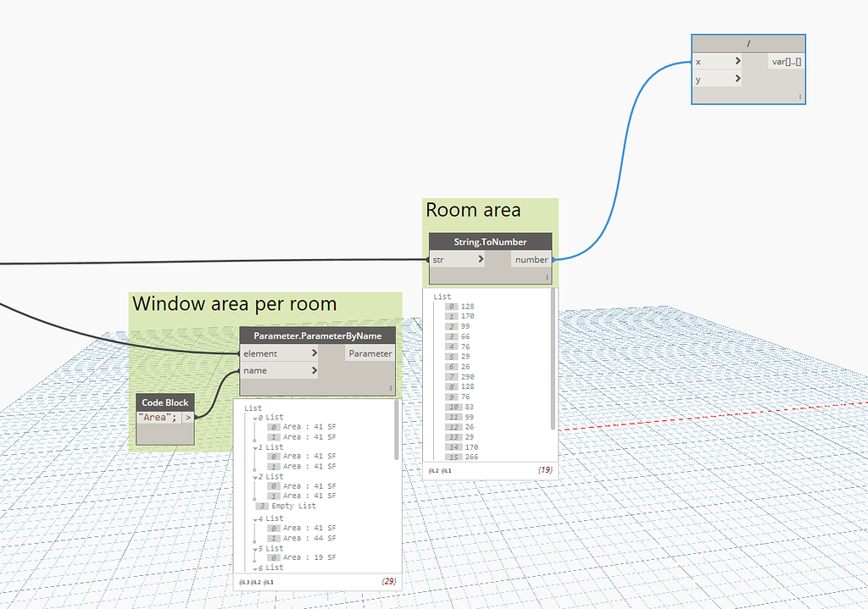Click the var[]..[] output of the division node
868x609 pixels.
(786, 61)
